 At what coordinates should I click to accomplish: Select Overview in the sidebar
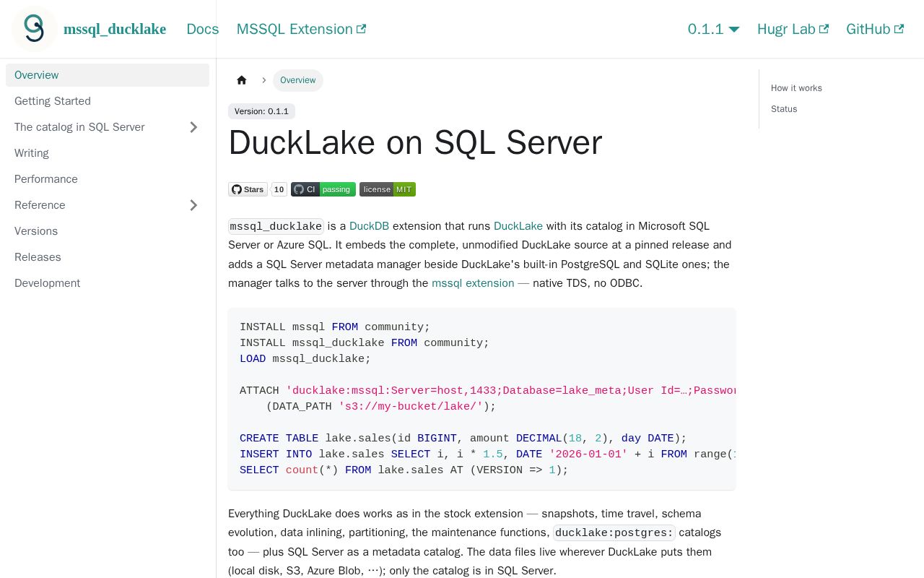[x=108, y=75]
